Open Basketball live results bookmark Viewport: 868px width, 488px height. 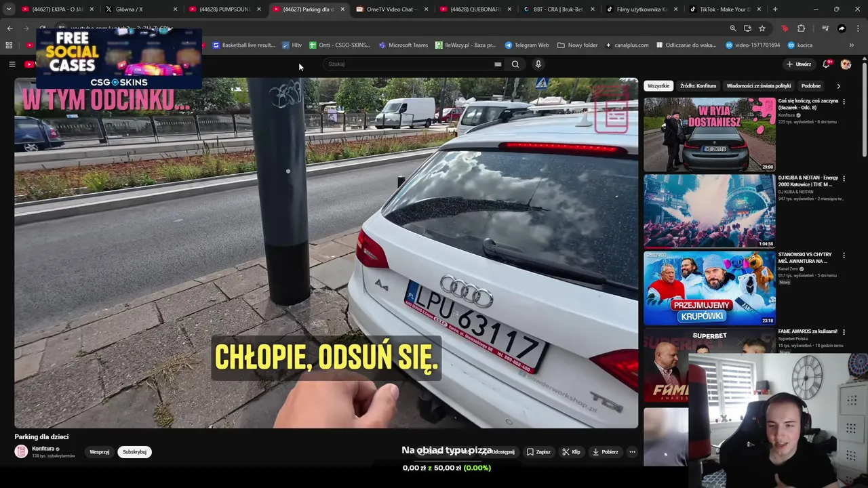point(243,45)
